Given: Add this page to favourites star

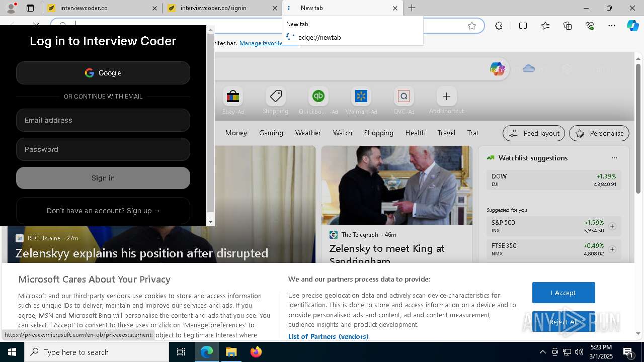Looking at the screenshot, I should (x=471, y=26).
